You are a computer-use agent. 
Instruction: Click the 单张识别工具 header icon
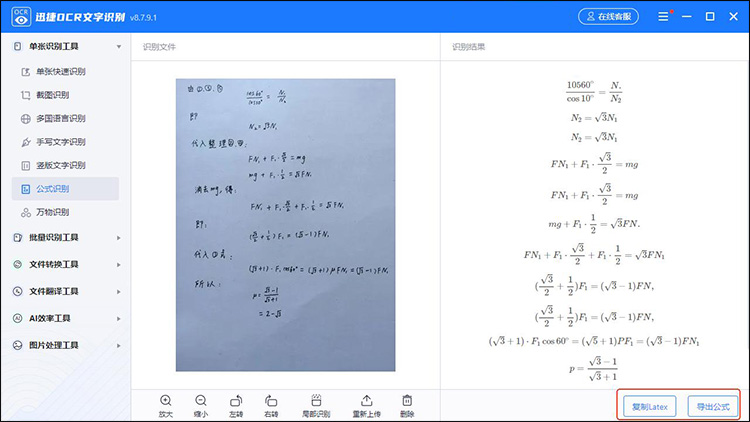coord(18,46)
